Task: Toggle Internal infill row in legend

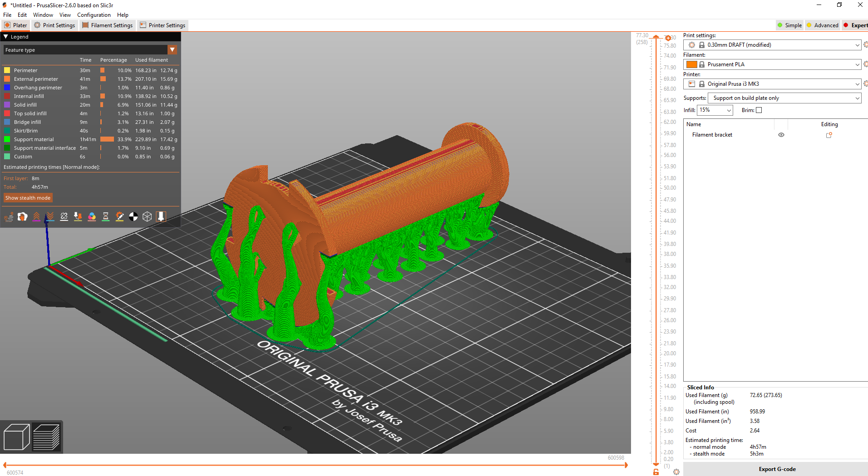Action: [90, 96]
